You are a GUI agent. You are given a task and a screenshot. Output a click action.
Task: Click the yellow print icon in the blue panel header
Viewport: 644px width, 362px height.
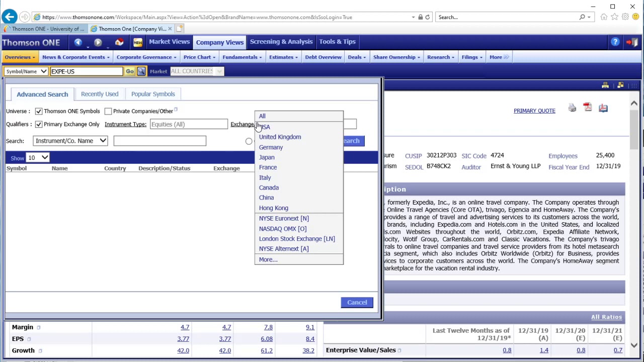coord(605,85)
